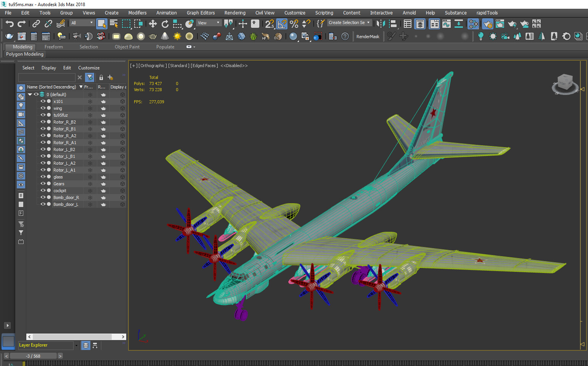Select the Move transform tool
The height and width of the screenshot is (366, 588).
(153, 24)
